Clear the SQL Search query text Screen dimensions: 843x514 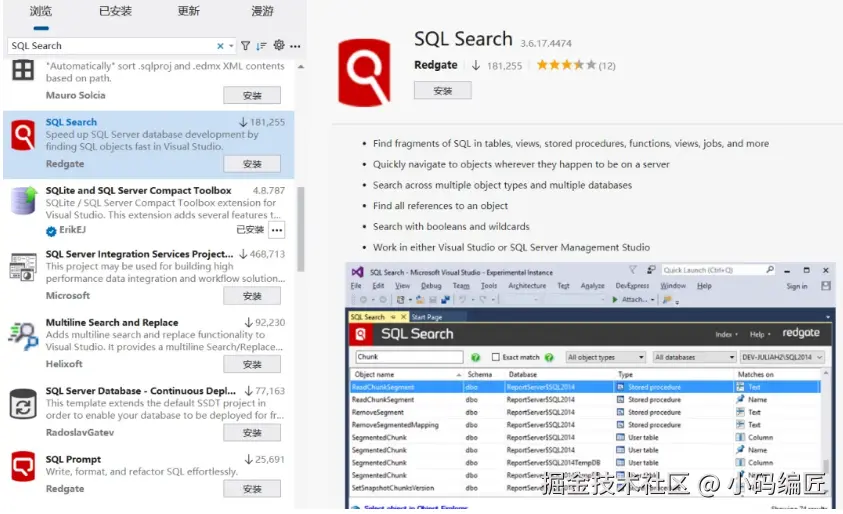(220, 46)
